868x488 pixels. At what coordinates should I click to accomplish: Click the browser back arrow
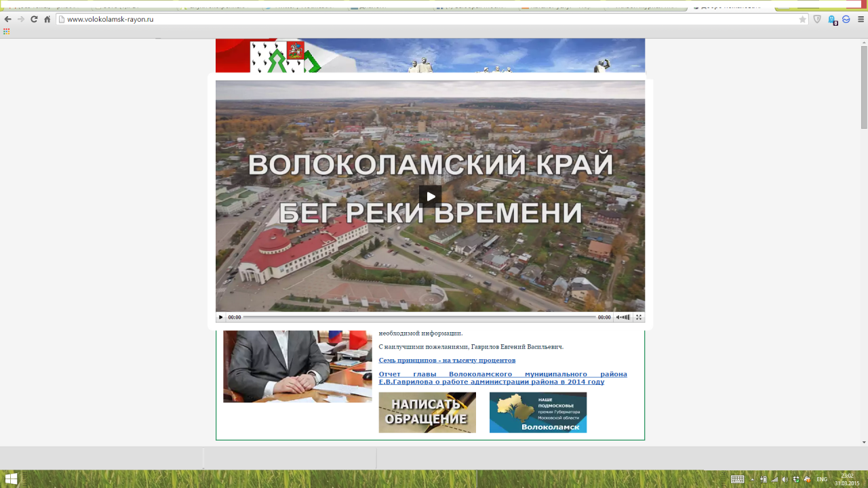pos(8,19)
